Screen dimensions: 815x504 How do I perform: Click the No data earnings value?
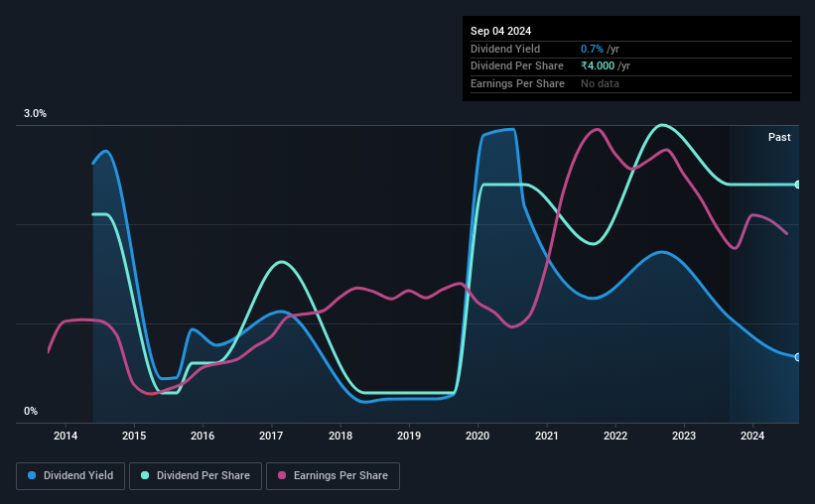600,83
